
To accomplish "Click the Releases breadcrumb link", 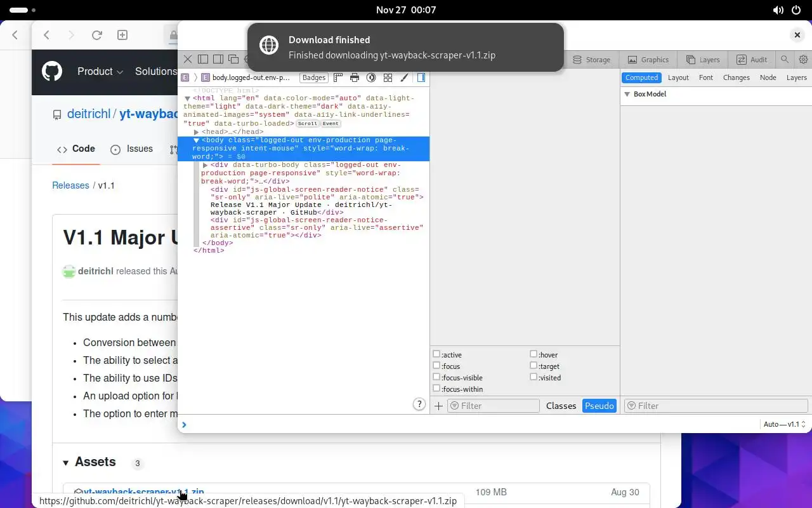I will (70, 185).
